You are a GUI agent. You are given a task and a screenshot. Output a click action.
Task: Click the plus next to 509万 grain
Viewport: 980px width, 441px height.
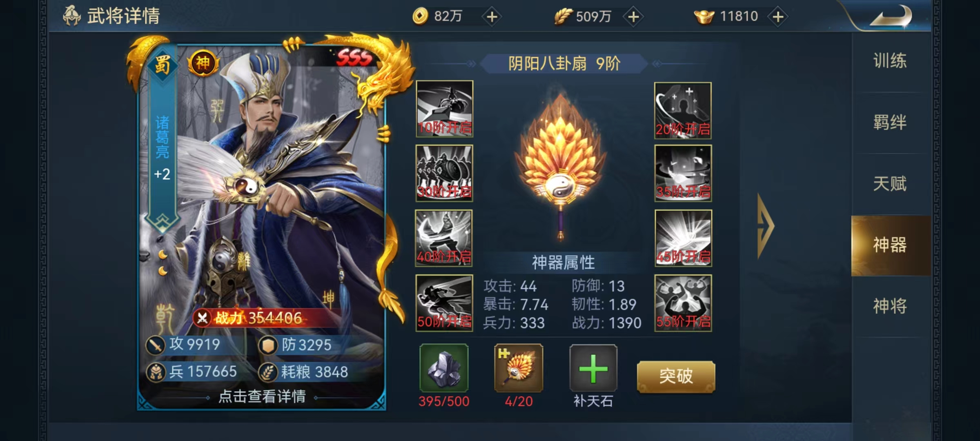click(633, 17)
